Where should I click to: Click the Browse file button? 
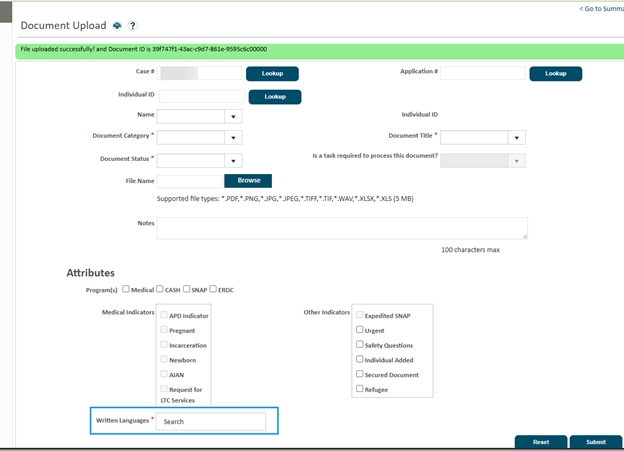[248, 180]
